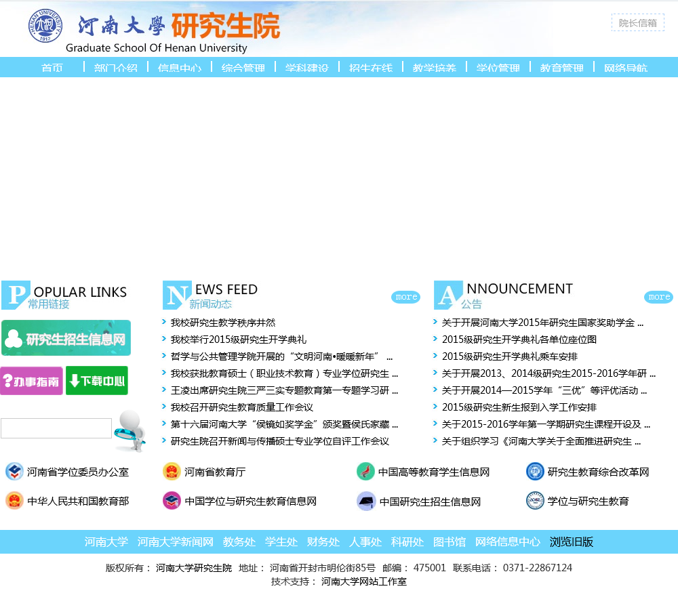The height and width of the screenshot is (616, 678).
Task: Open 河南大学 footer link
Action: pos(106,542)
